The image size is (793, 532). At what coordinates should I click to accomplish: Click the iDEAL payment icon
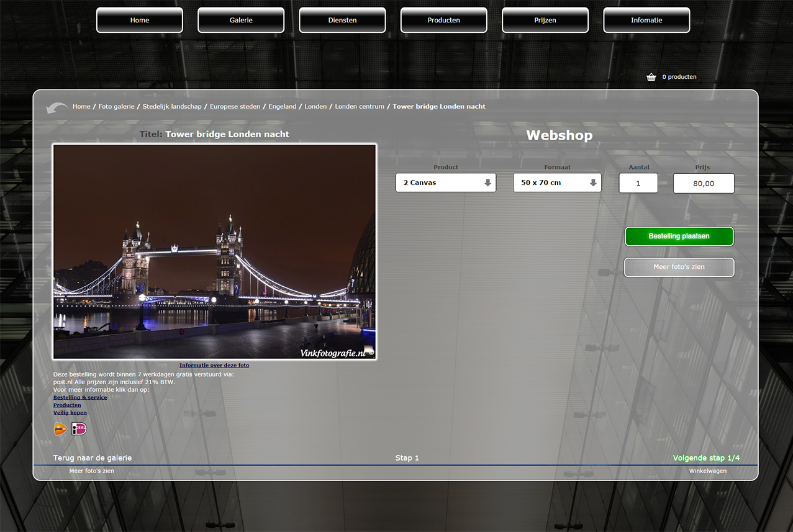(x=79, y=429)
